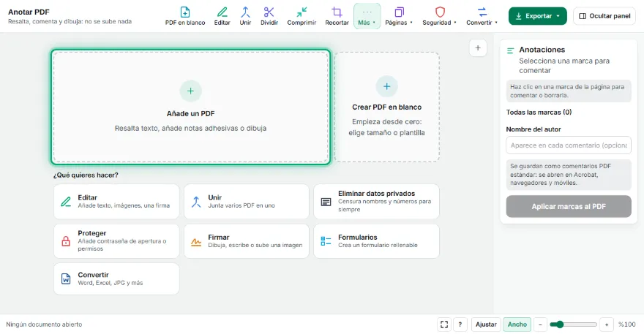The height and width of the screenshot is (334, 644).
Task: Click the Anotar PDF title
Action: click(29, 12)
